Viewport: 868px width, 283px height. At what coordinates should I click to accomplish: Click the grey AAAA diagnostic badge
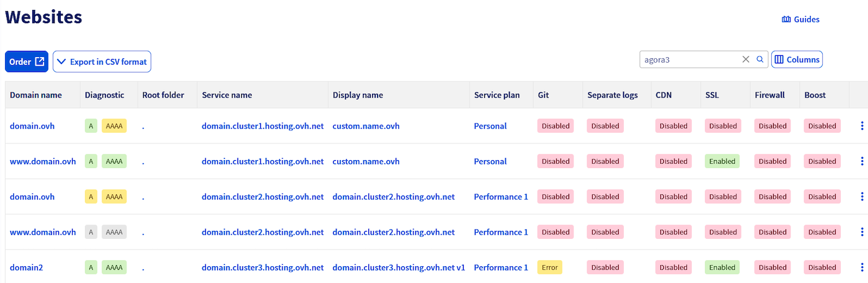(x=114, y=232)
